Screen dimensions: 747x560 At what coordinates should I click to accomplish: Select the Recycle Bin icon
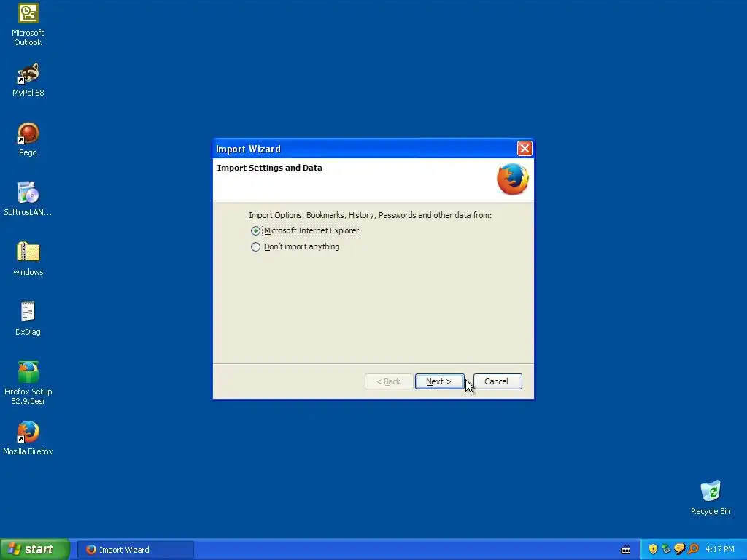coord(711,498)
